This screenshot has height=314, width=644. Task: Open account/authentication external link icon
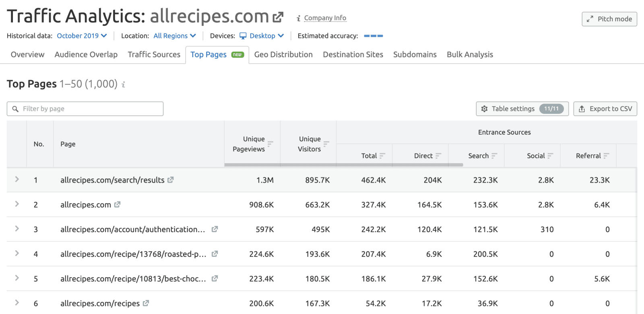coord(215,229)
